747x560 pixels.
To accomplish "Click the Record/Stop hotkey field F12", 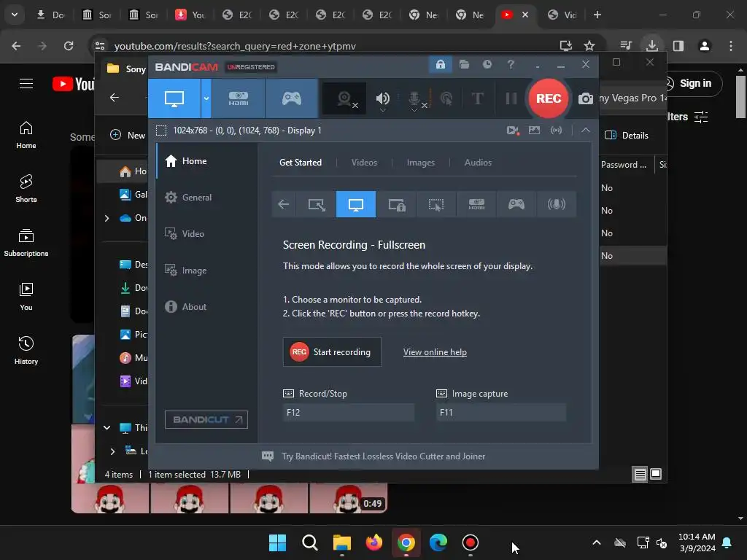I will point(348,413).
